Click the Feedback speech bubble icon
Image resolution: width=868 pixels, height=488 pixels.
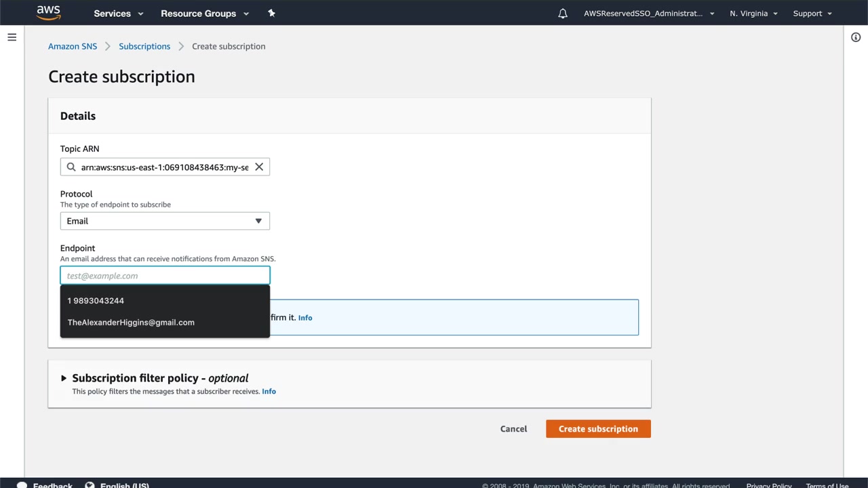pyautogui.click(x=22, y=485)
